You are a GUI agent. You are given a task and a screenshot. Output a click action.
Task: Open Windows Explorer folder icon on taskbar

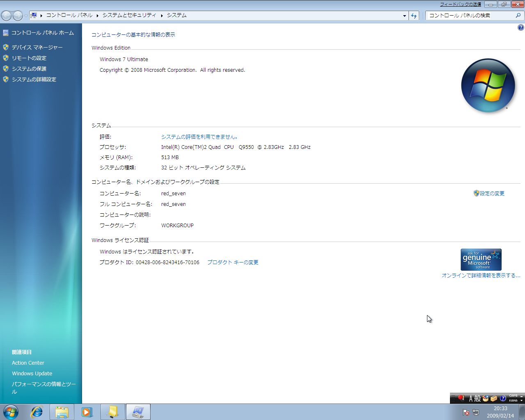tap(62, 412)
